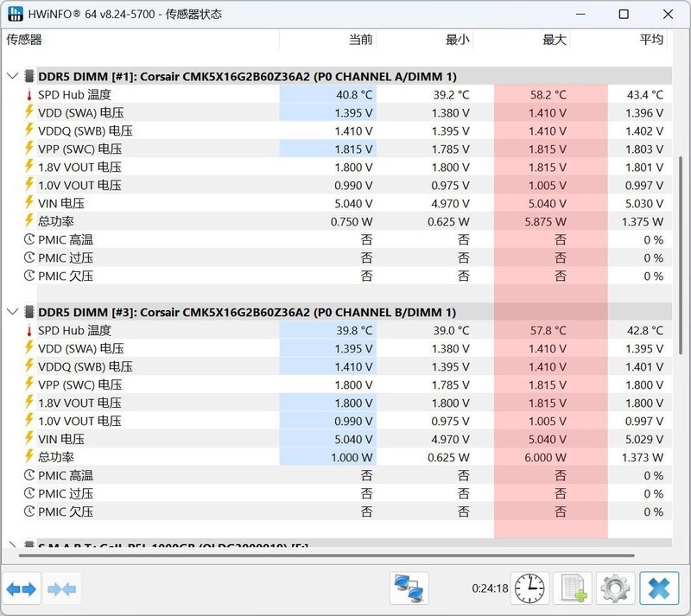The width and height of the screenshot is (691, 616).
Task: Collapse the DDR5 DIMM [#1] sensor group
Action: click(x=12, y=76)
